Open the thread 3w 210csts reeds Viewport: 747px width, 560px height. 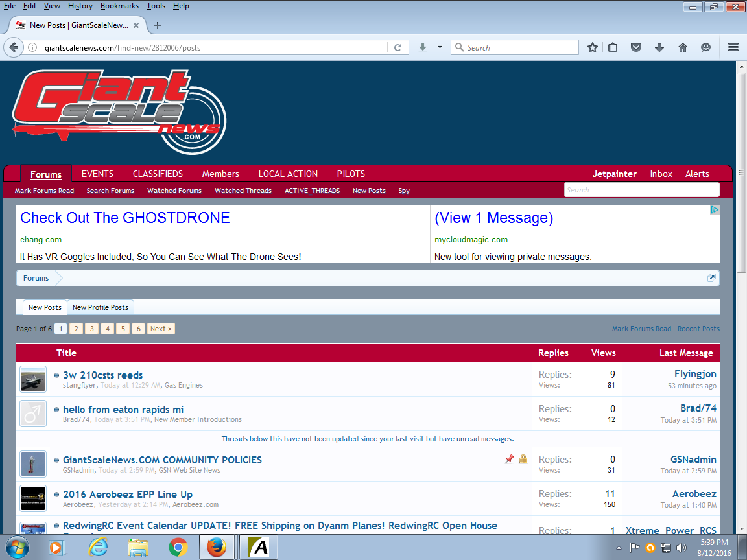point(103,375)
